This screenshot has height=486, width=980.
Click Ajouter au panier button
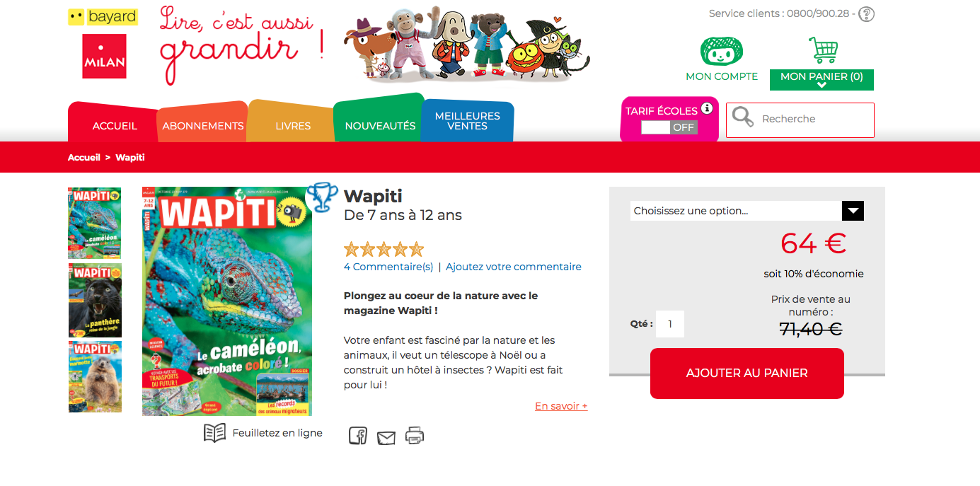(x=747, y=373)
